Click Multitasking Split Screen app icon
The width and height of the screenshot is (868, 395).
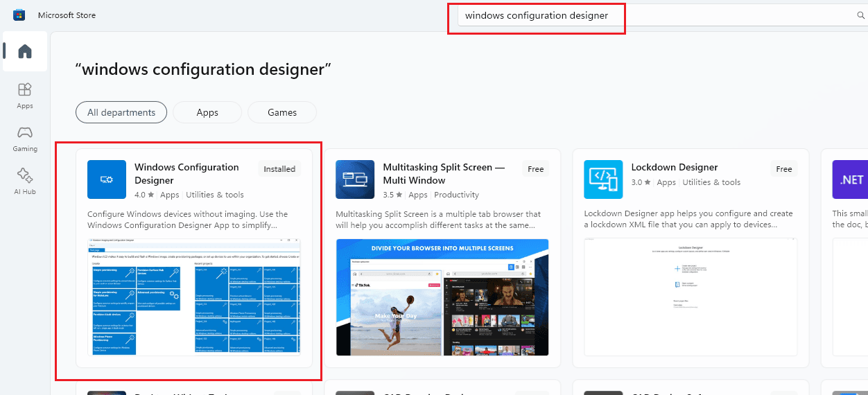(x=355, y=179)
